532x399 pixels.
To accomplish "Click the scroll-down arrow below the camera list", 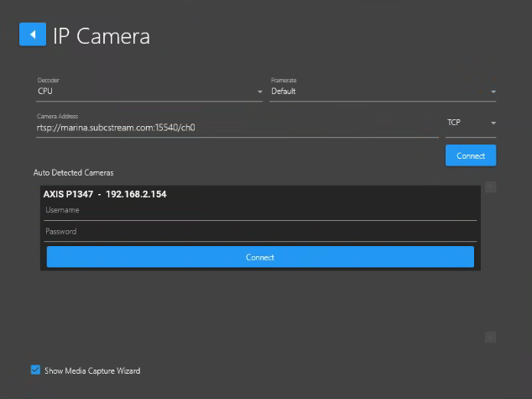I will [x=490, y=337].
